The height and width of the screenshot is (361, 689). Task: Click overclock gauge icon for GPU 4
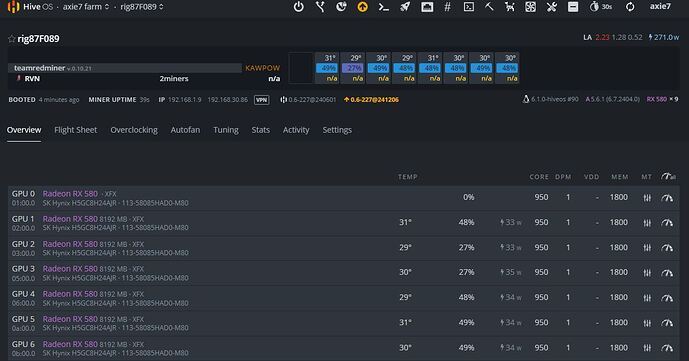point(667,298)
